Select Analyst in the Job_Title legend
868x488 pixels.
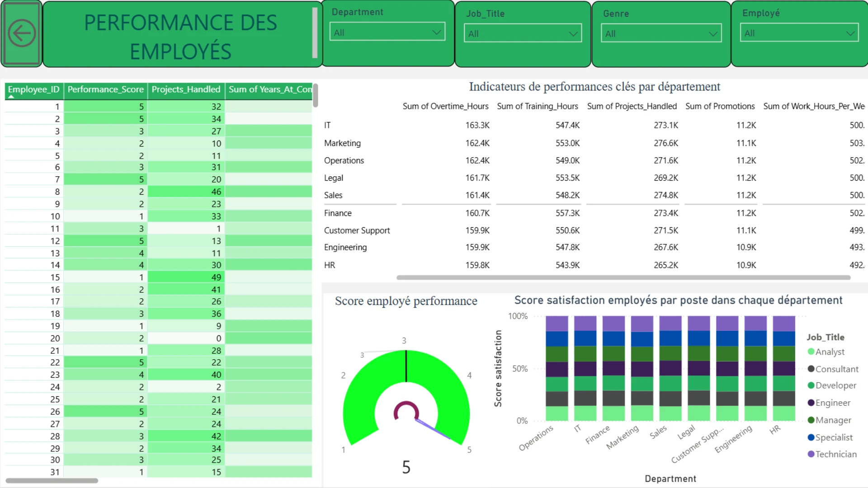pyautogui.click(x=826, y=352)
